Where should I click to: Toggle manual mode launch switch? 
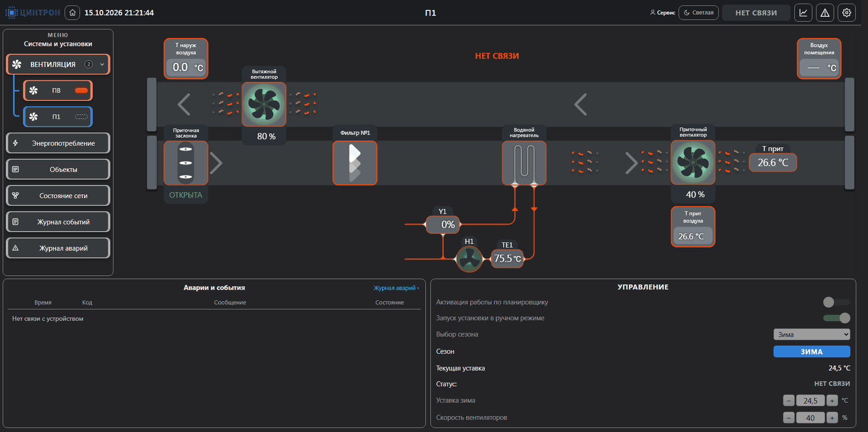836,318
